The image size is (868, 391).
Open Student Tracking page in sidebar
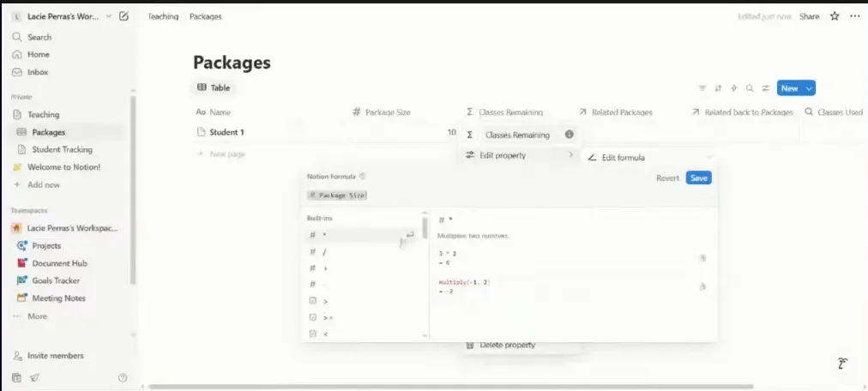(x=62, y=149)
